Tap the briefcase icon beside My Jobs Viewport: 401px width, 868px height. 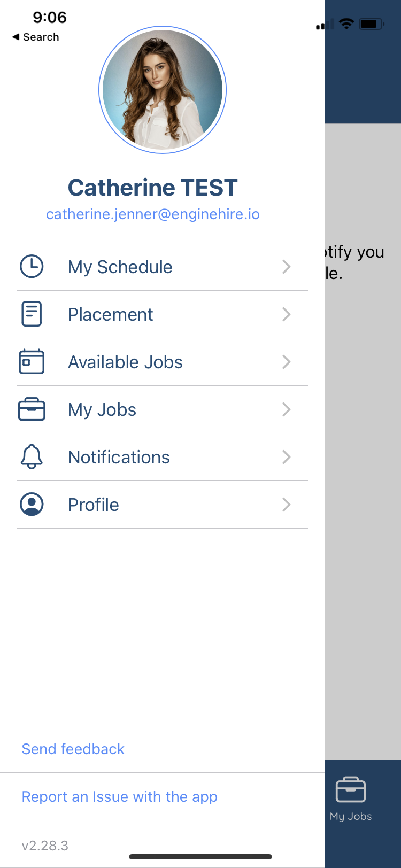pos(32,409)
